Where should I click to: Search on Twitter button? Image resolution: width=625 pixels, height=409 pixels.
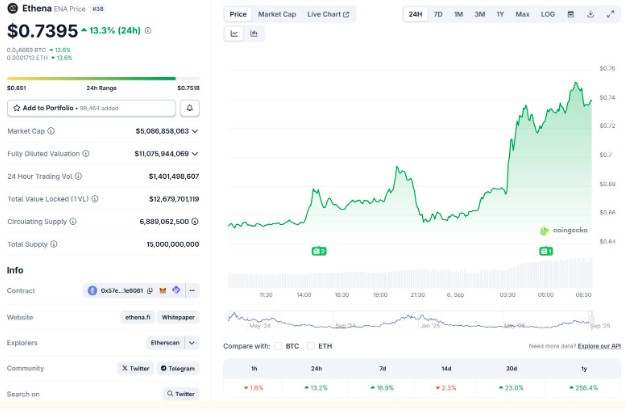tap(181, 394)
